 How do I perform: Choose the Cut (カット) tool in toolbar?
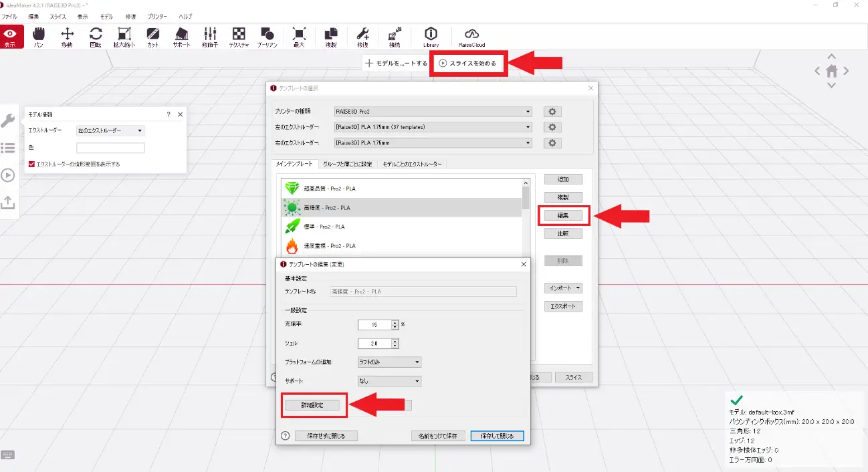[152, 37]
